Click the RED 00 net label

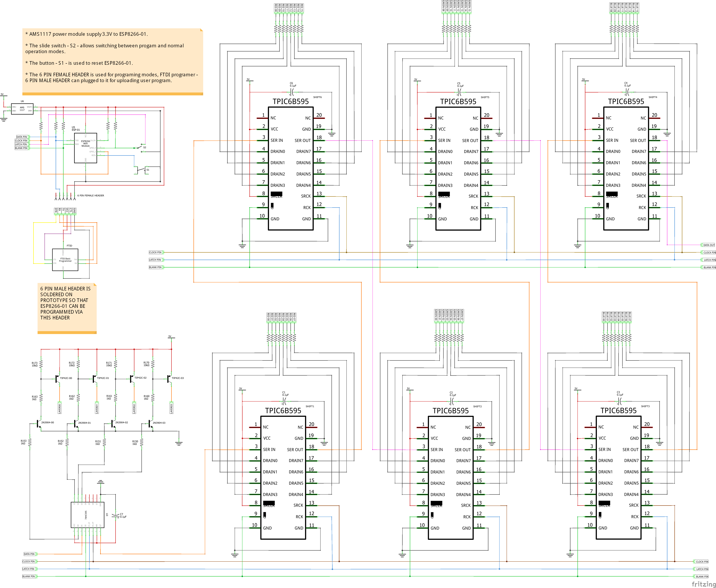click(268, 318)
